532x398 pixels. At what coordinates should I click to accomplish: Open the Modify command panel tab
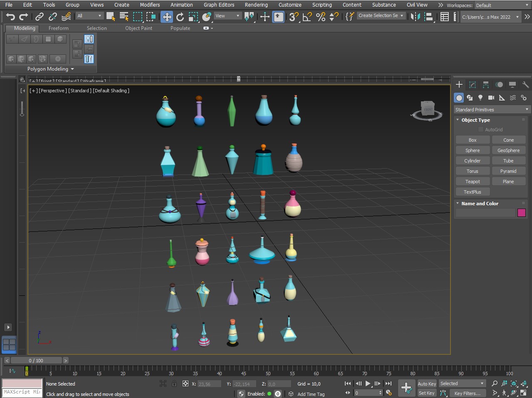(x=473, y=85)
